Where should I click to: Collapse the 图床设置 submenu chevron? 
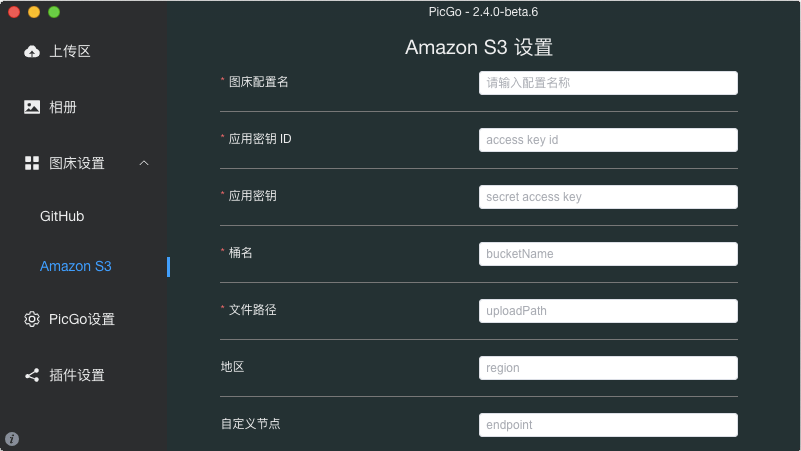pos(144,163)
